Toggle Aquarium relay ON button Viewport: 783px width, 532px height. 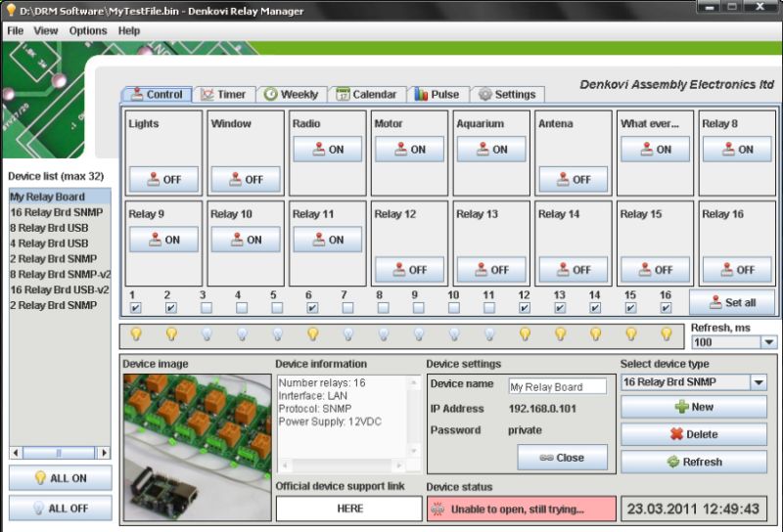491,150
